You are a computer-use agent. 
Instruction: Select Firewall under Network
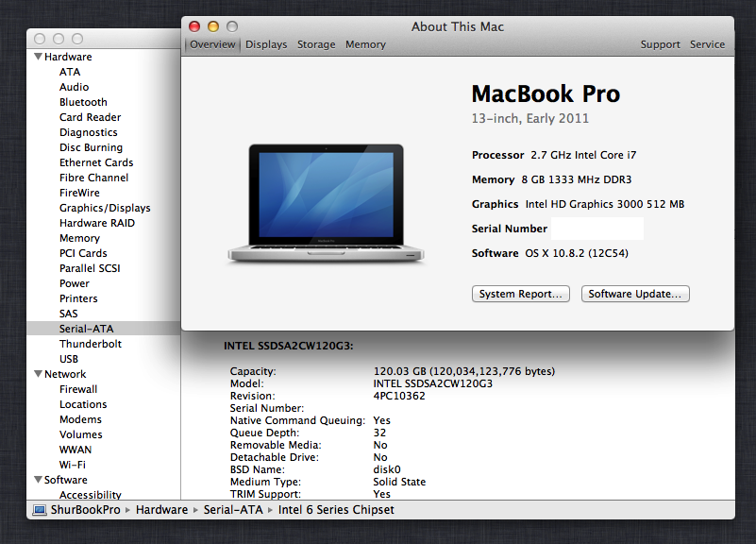click(x=78, y=389)
